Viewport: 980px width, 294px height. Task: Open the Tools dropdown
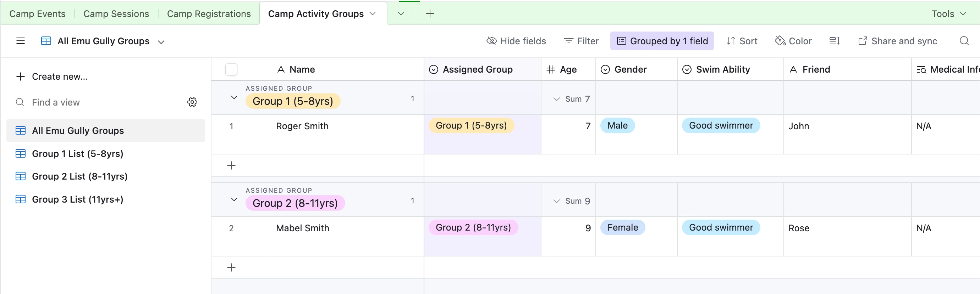[948, 14]
